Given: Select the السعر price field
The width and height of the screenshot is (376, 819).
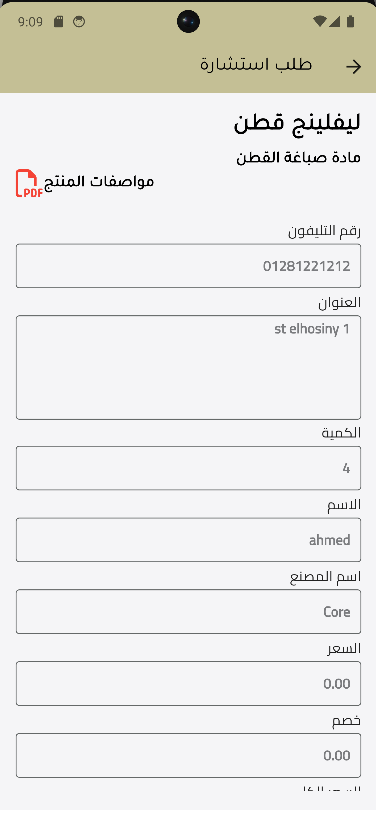Looking at the screenshot, I should tap(188, 683).
